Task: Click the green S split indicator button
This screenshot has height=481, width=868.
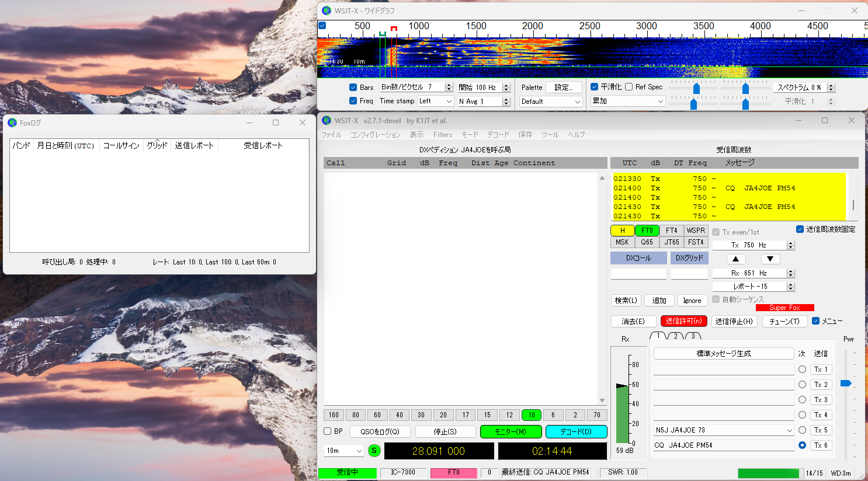Action: click(374, 451)
